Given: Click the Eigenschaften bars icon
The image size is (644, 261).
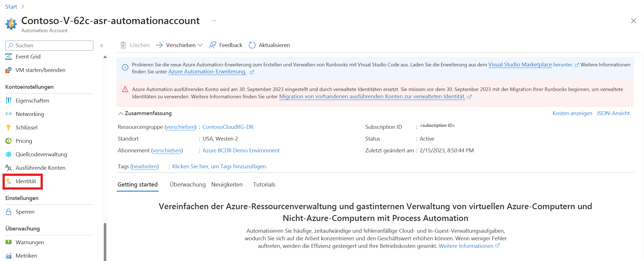Looking at the screenshot, I should [x=9, y=101].
